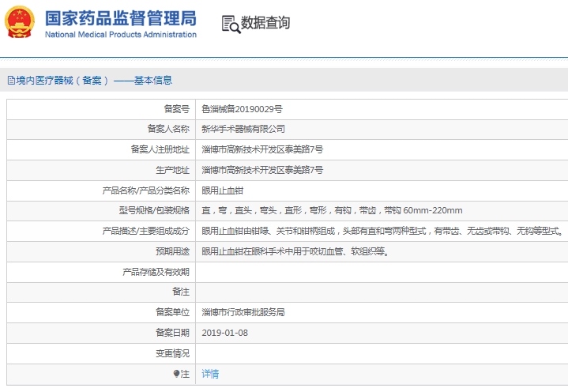Click the data query magnifier icon
This screenshot has width=568, height=392.
(x=231, y=24)
